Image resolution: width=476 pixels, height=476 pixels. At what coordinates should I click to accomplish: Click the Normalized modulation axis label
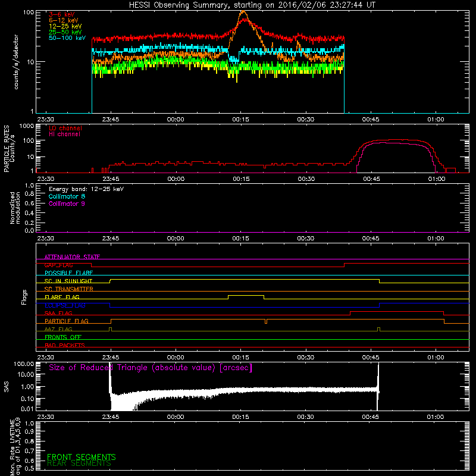[x=15, y=208]
